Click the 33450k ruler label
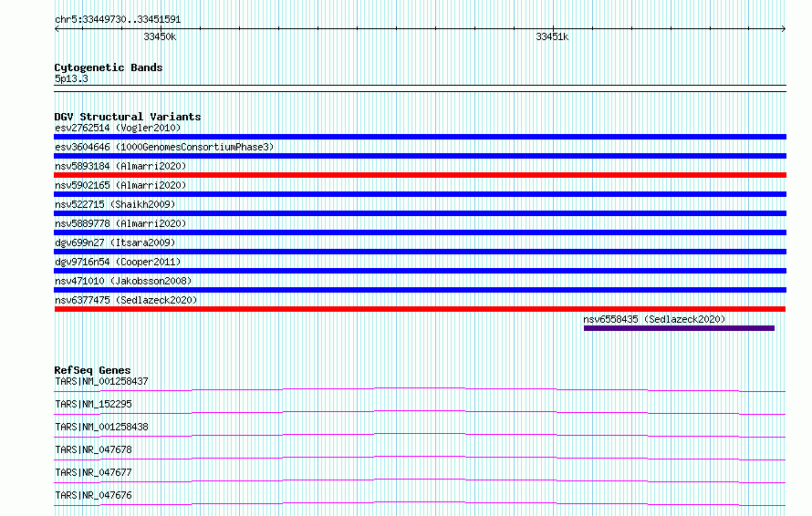 pyautogui.click(x=160, y=36)
